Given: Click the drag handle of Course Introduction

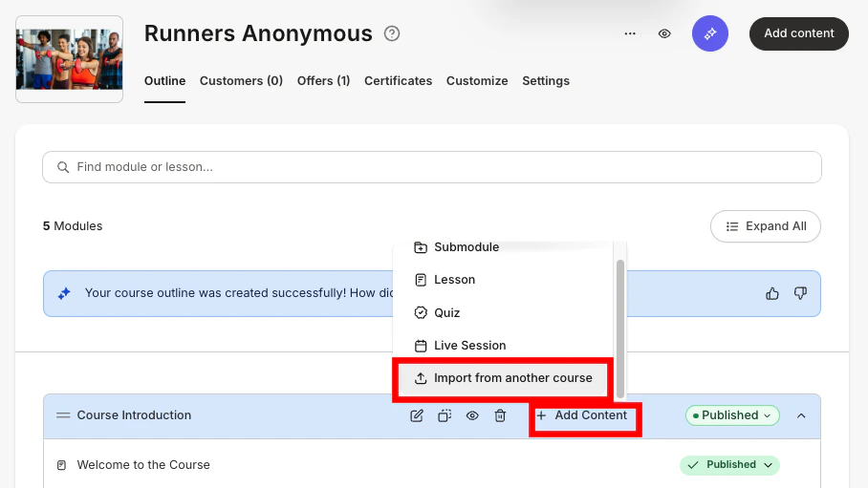Looking at the screenshot, I should click(63, 415).
